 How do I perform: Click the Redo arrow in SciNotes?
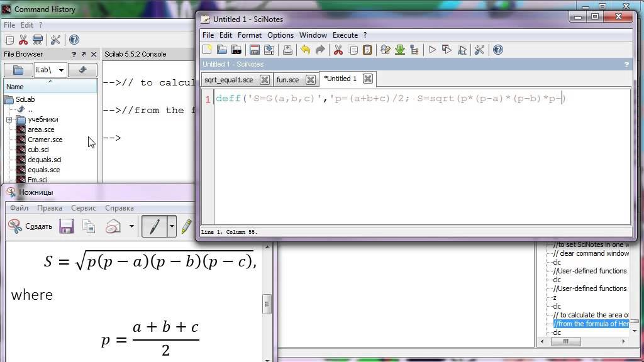click(320, 50)
